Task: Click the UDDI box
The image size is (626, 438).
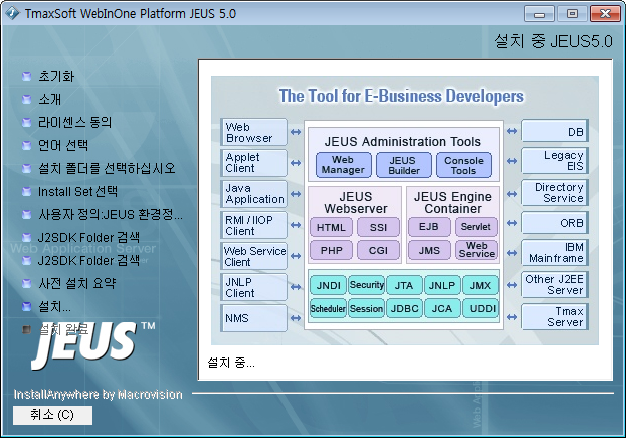Action: (x=481, y=308)
